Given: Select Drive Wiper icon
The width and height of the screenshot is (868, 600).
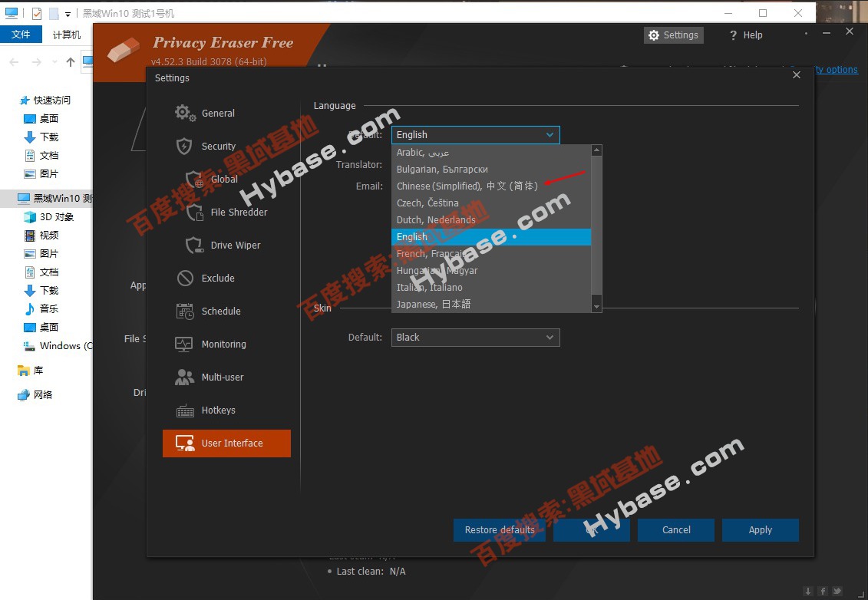Looking at the screenshot, I should coord(194,246).
